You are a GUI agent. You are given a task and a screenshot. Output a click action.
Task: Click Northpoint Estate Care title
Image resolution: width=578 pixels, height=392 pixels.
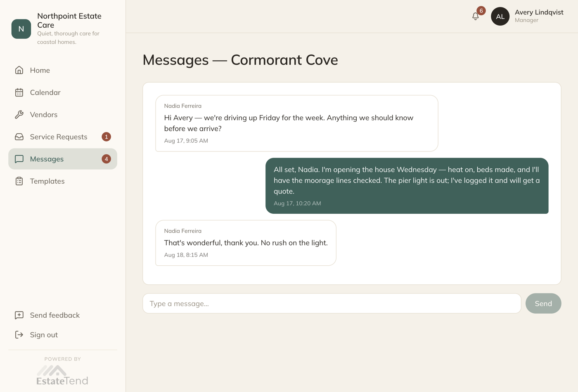[x=69, y=20]
